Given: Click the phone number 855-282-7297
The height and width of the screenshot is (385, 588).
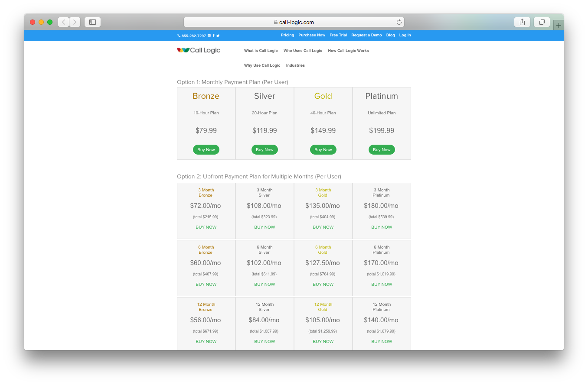Looking at the screenshot, I should (194, 36).
